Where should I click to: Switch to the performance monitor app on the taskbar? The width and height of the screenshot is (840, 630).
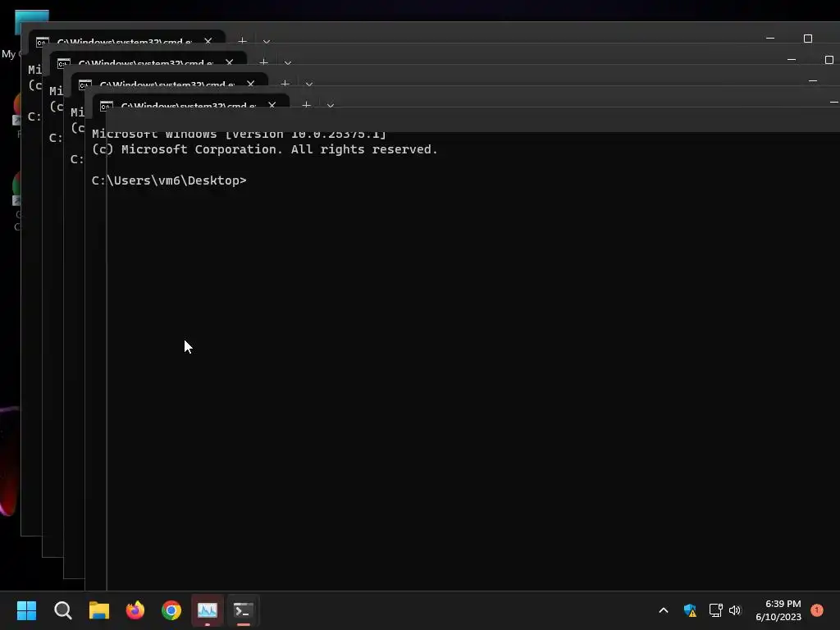208,610
